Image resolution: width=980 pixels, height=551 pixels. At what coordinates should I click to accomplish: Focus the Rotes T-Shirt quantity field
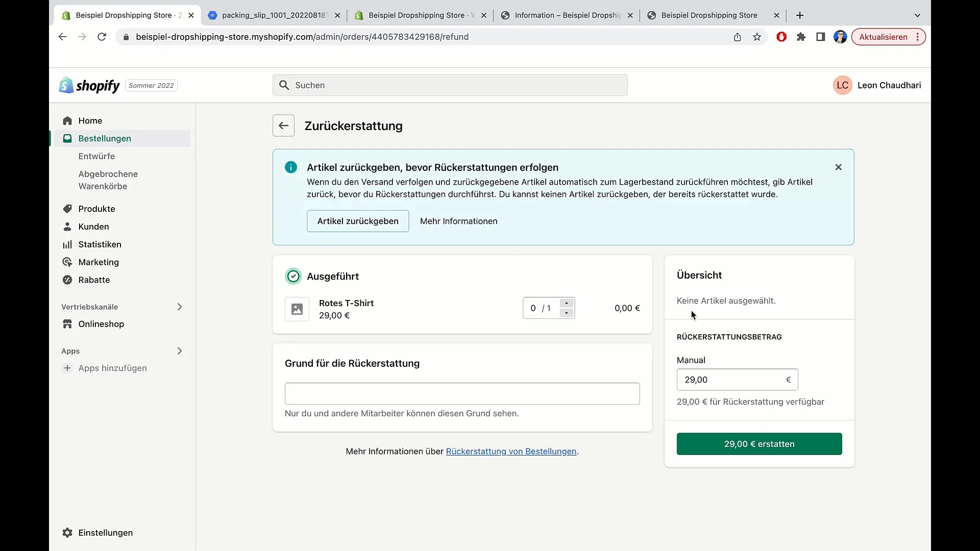541,308
